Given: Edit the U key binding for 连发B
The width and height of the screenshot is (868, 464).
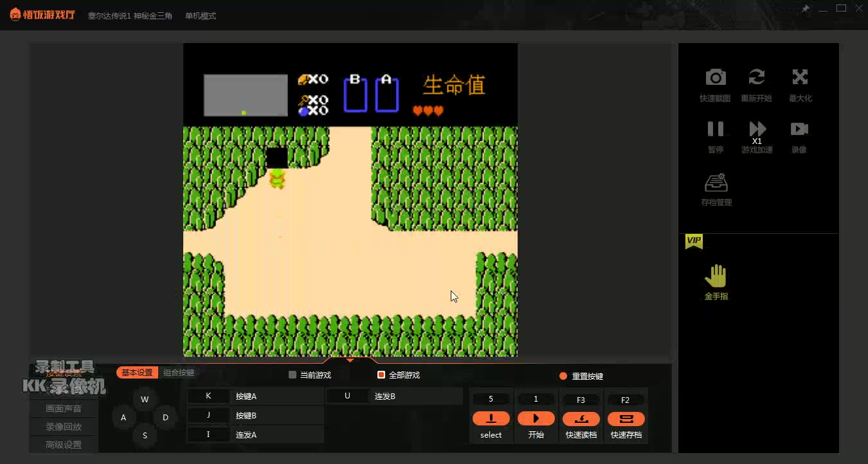Looking at the screenshot, I should click(x=347, y=396).
